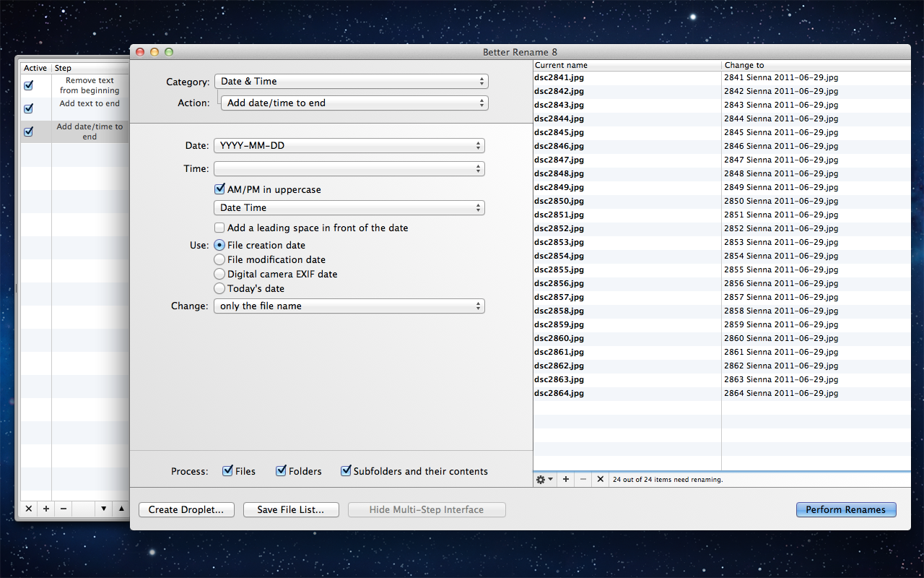Select the 'Add text to end' step
This screenshot has width=924, height=578.
tap(90, 108)
